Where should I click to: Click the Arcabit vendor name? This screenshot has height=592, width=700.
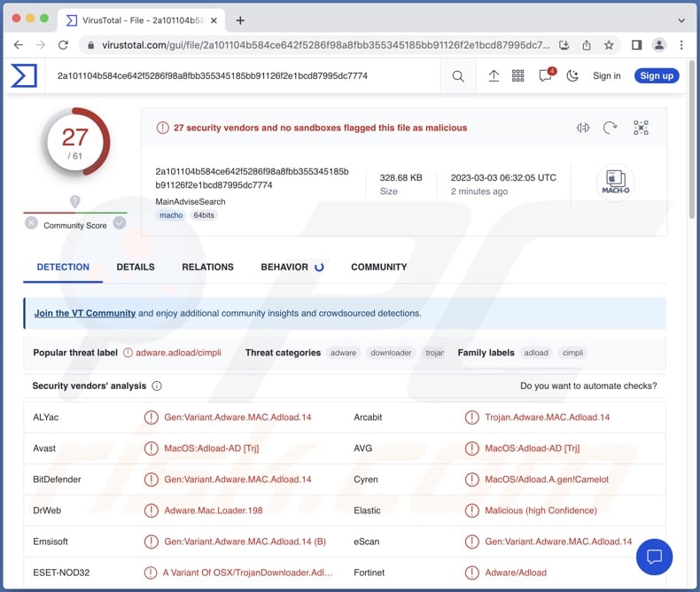coord(368,417)
